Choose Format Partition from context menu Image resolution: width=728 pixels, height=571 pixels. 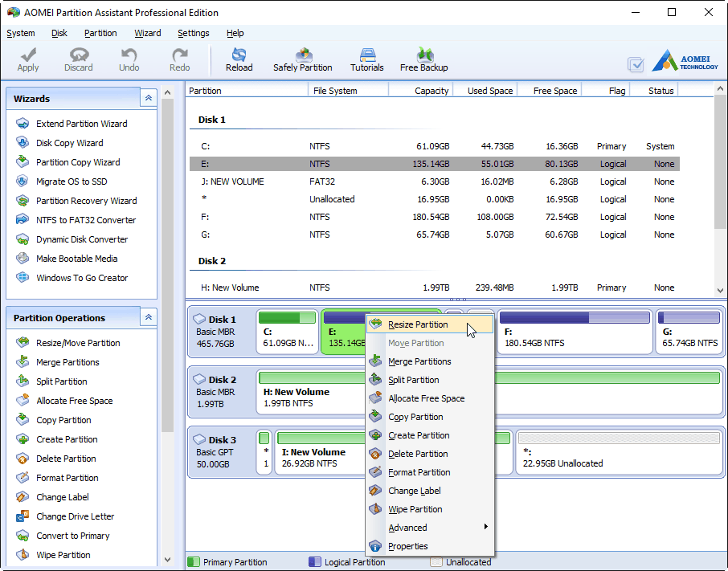430,472
